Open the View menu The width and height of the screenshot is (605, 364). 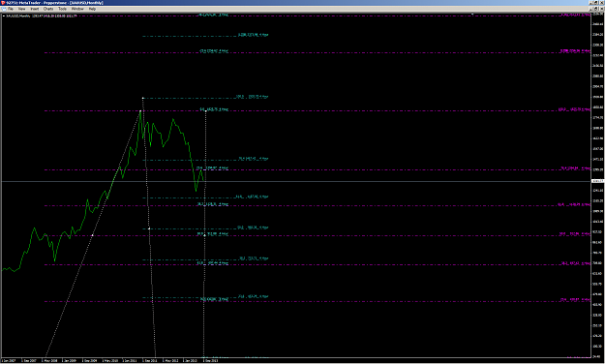click(x=22, y=9)
